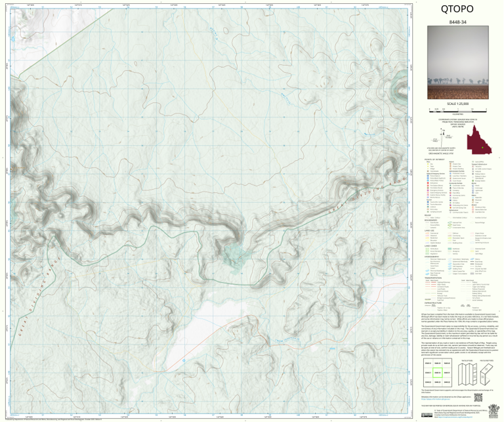Click the Boundaries legend heading
Viewport: 504px width, 422px height.
point(430,220)
